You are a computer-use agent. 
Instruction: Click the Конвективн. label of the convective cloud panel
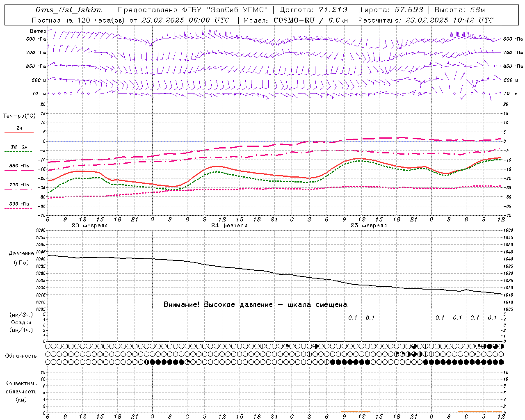tap(21, 383)
